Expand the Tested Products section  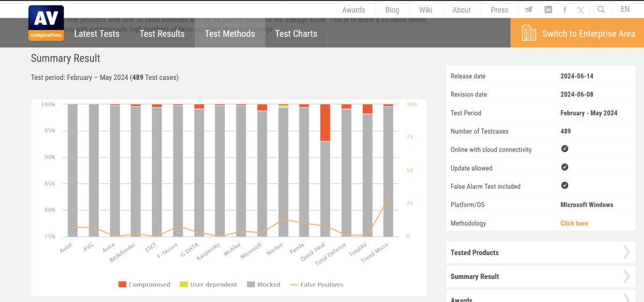[541, 253]
